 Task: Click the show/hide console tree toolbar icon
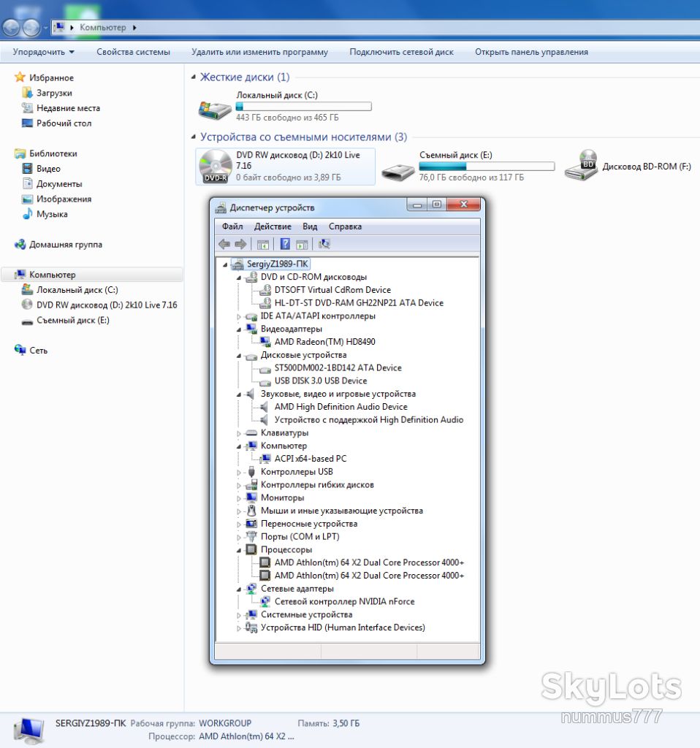tap(262, 245)
